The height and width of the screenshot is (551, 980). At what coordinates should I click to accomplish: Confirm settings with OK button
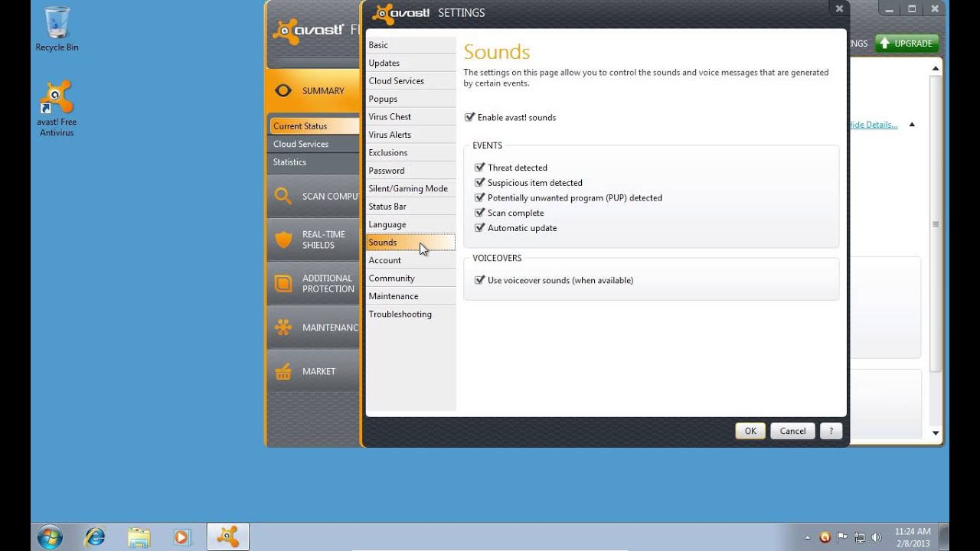pos(750,431)
